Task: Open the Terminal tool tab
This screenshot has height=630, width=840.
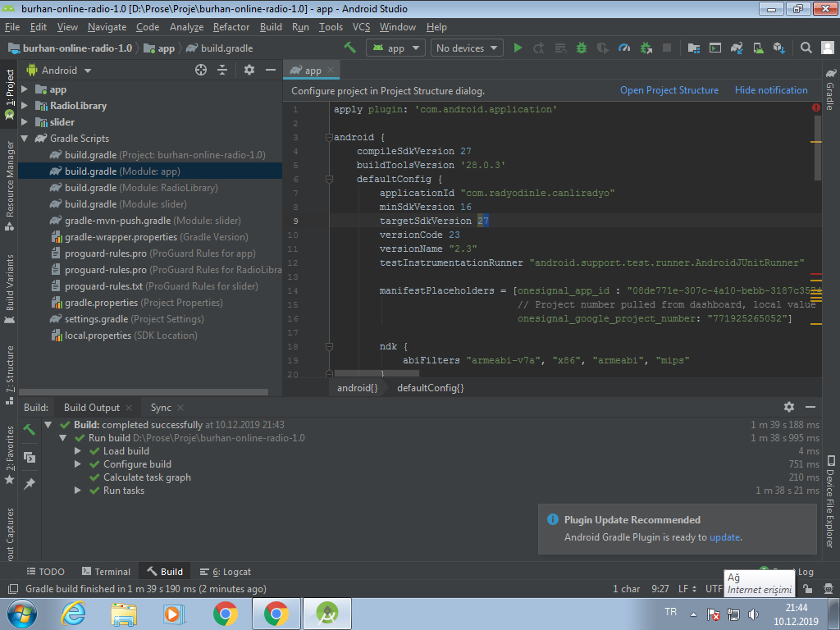Action: click(x=106, y=572)
